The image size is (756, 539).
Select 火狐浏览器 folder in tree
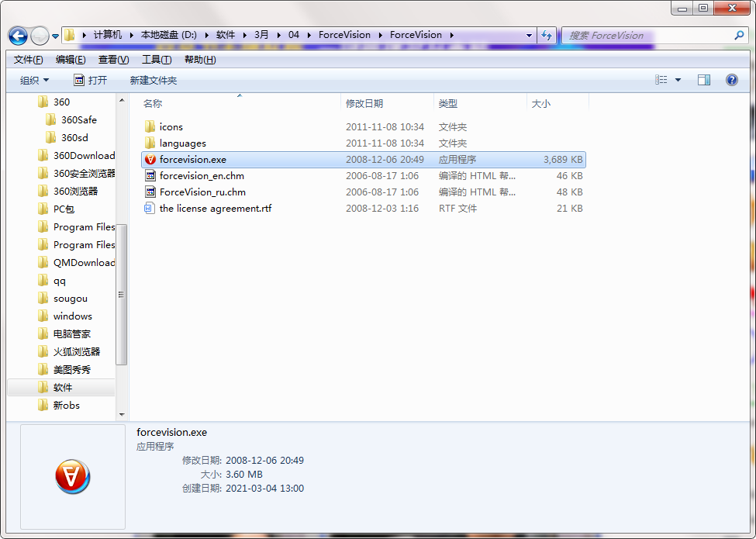coord(68,352)
